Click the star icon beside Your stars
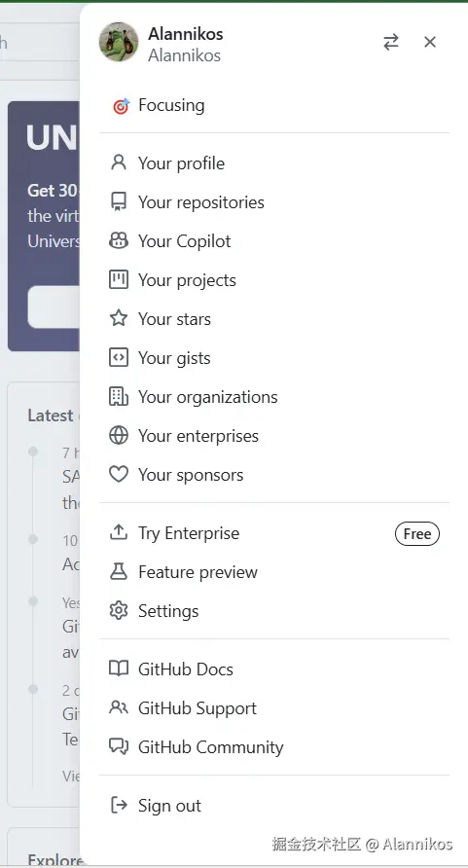The width and height of the screenshot is (468, 868). (119, 318)
